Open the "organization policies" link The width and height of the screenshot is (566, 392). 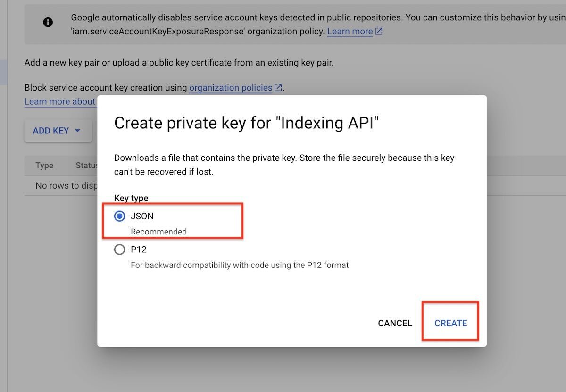(x=231, y=88)
